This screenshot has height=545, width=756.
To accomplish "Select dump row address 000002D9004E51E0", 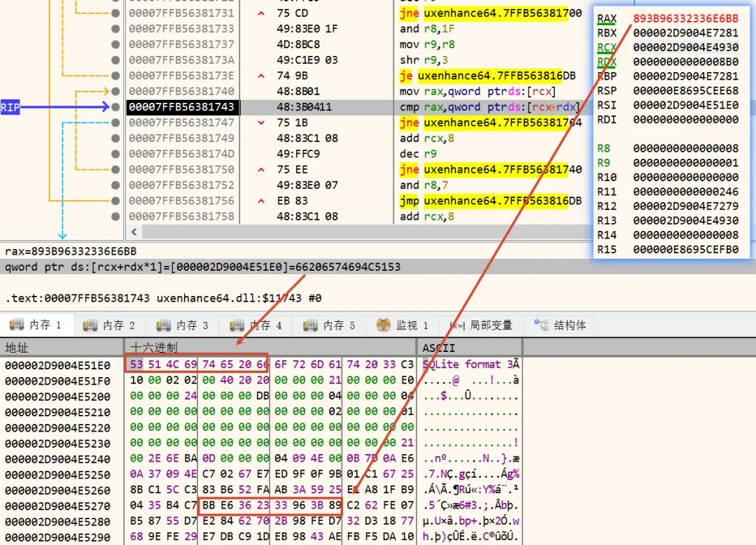I will 57,365.
